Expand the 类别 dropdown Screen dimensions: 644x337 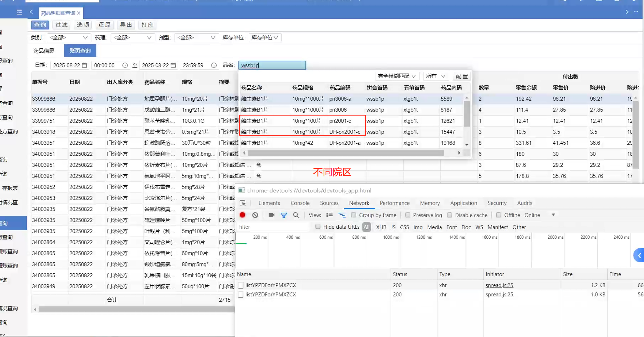tap(69, 38)
